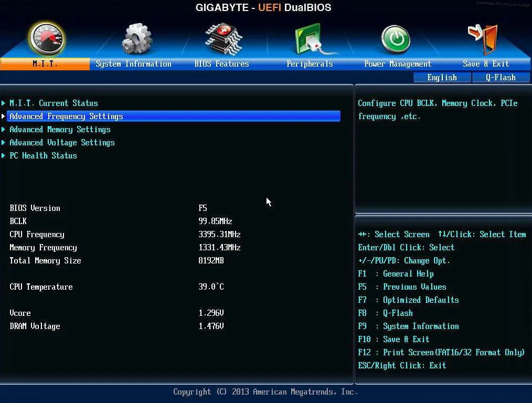Click the BIOS Features chip icon
Image resolution: width=532 pixels, height=403 pixels.
coord(223,38)
